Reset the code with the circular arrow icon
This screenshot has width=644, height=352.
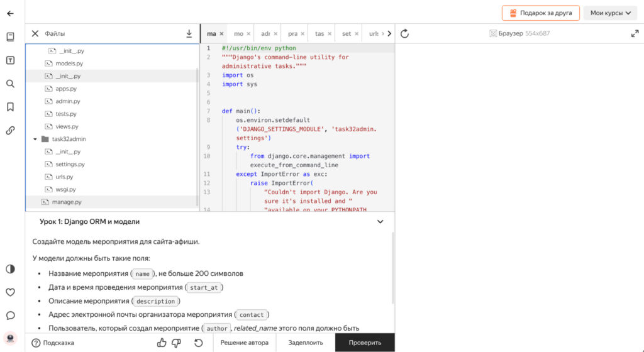(199, 343)
